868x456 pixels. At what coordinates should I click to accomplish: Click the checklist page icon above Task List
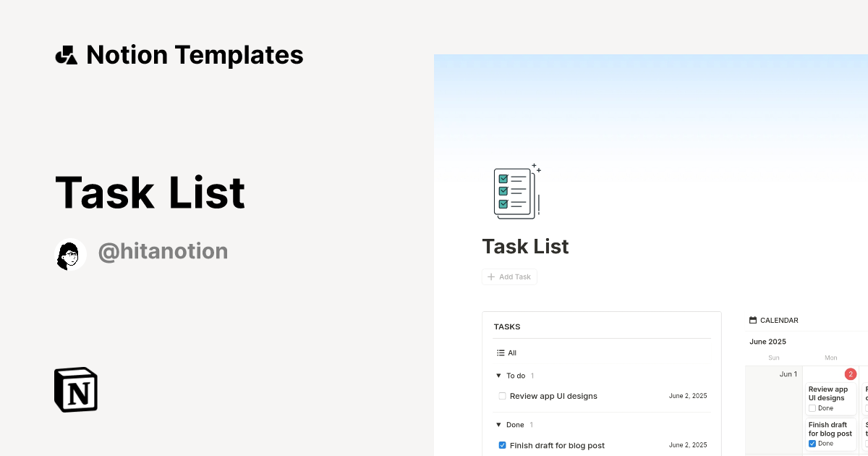pos(516,192)
